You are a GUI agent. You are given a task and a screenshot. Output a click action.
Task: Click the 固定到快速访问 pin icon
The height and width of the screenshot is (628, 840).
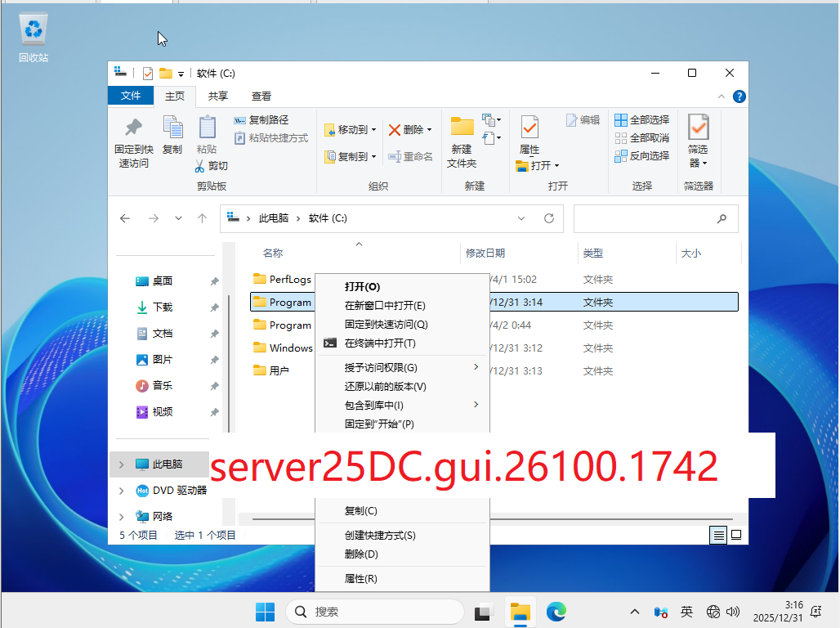click(133, 128)
